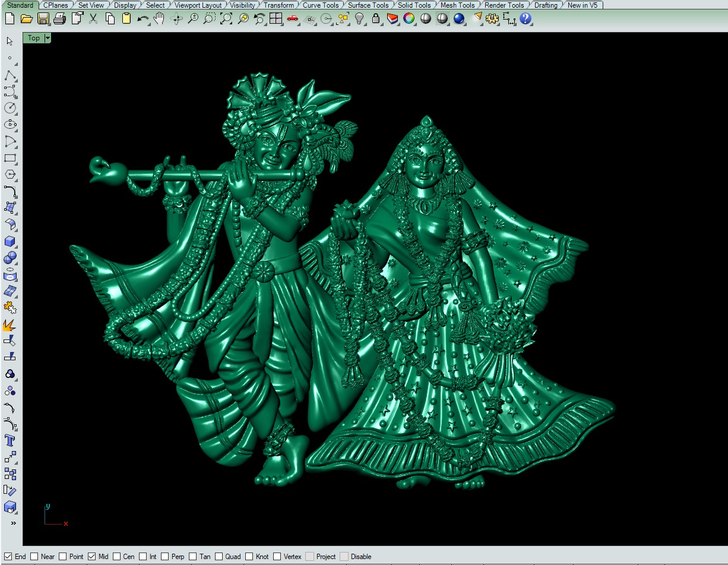Switch to the CPlanes toolbar tab

pos(55,5)
